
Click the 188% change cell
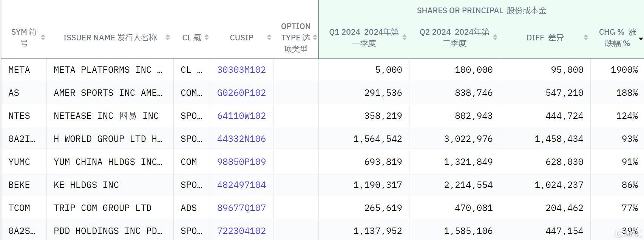[627, 93]
